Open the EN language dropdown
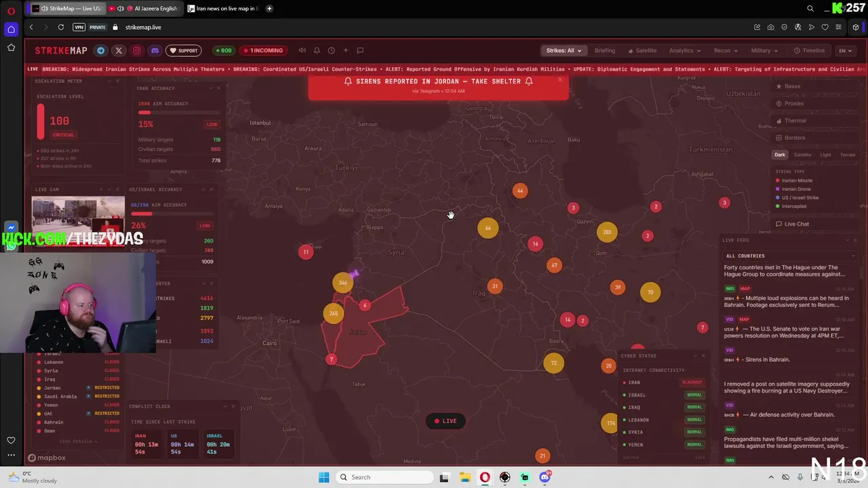868x488 pixels. (845, 50)
